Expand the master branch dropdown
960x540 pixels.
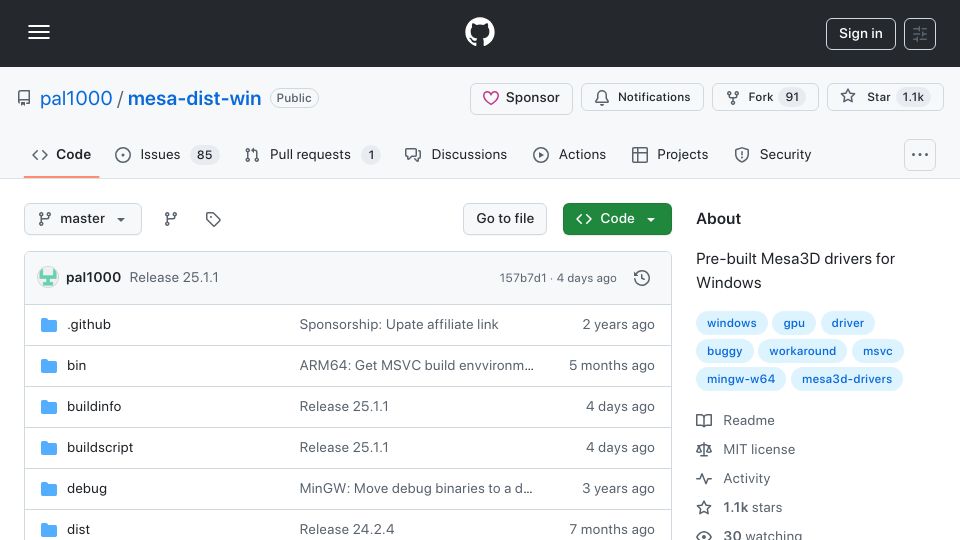tap(83, 219)
